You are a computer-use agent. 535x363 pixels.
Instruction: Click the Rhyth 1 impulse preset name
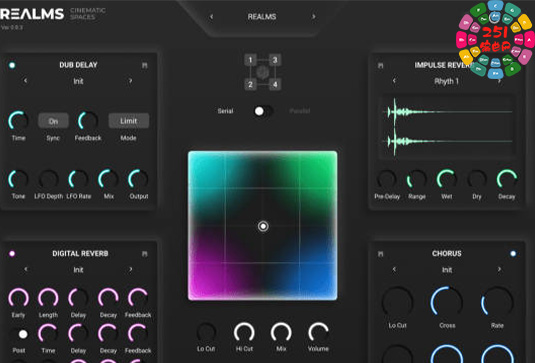pyautogui.click(x=446, y=81)
